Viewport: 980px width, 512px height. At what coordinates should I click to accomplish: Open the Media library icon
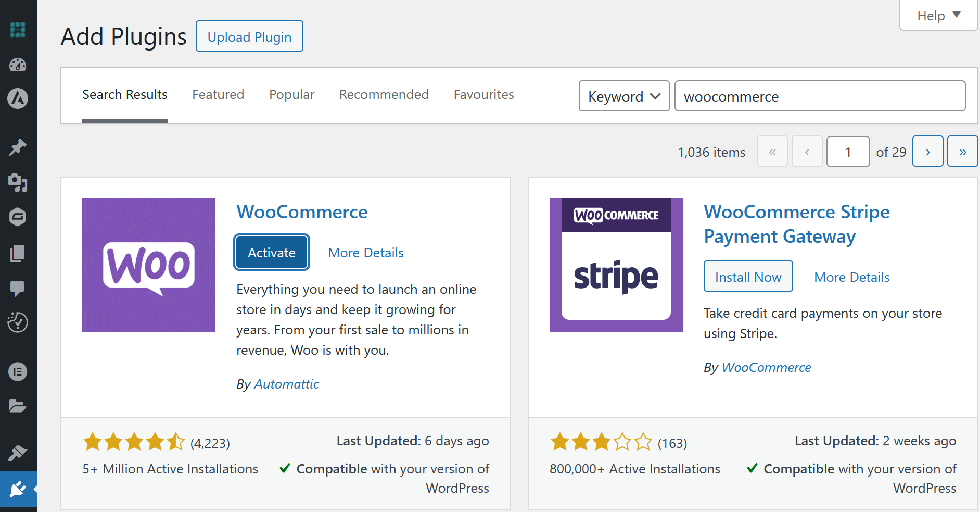coord(18,183)
